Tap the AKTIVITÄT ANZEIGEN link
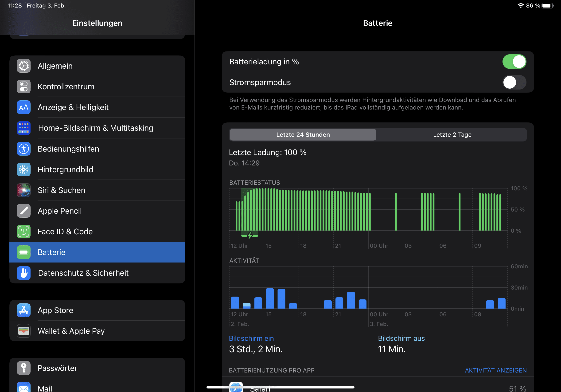 495,370
